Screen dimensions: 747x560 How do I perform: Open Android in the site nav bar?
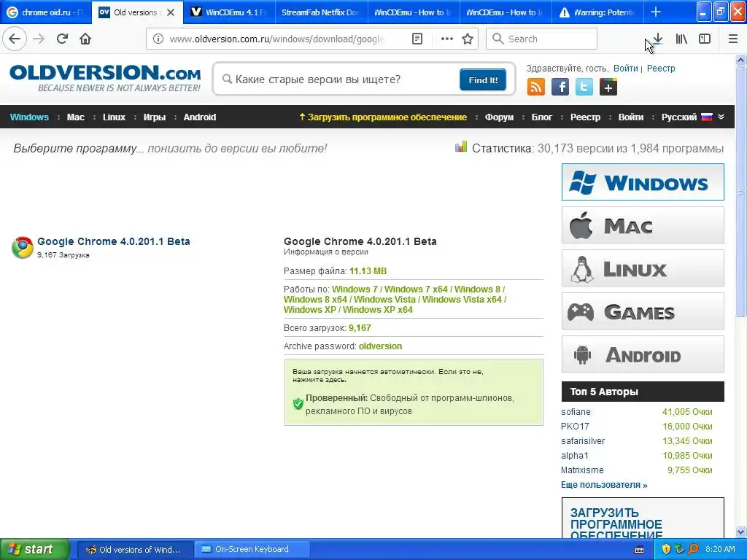(200, 117)
